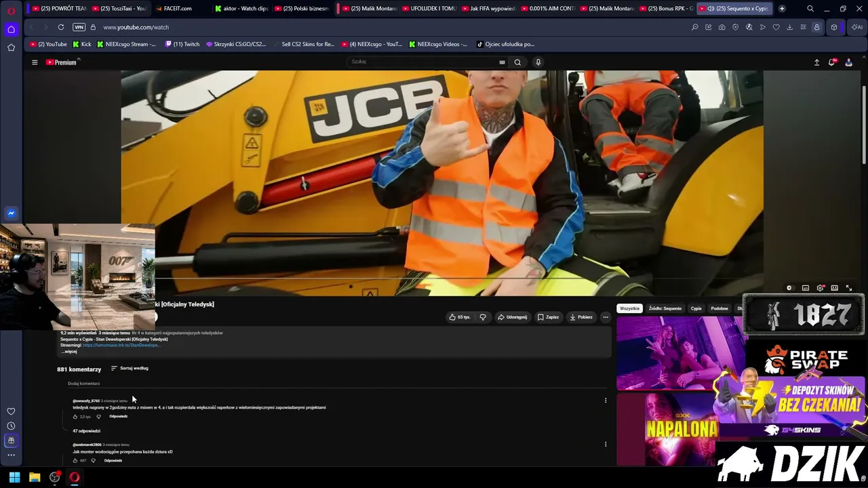Click the Opera icon in the taskbar
Image resolution: width=868 pixels, height=488 pixels.
(75, 477)
